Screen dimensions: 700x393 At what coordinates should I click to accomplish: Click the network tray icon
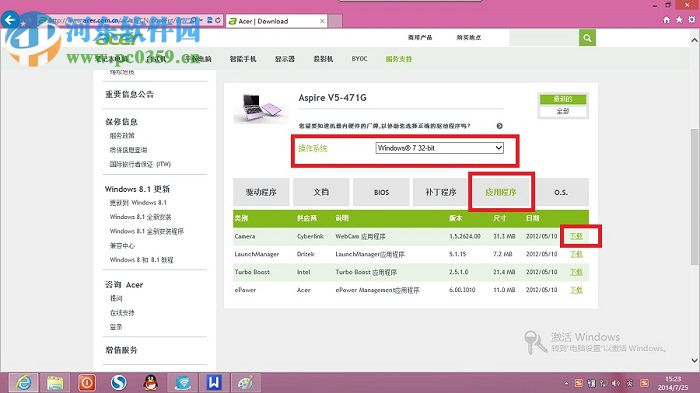tap(604, 383)
